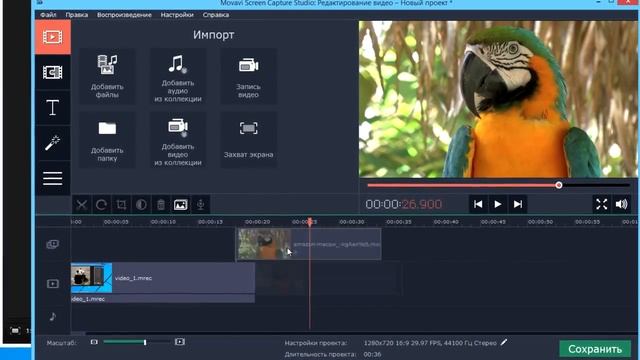Open the Effects magic wand tab
The width and height of the screenshot is (640, 360).
[53, 143]
